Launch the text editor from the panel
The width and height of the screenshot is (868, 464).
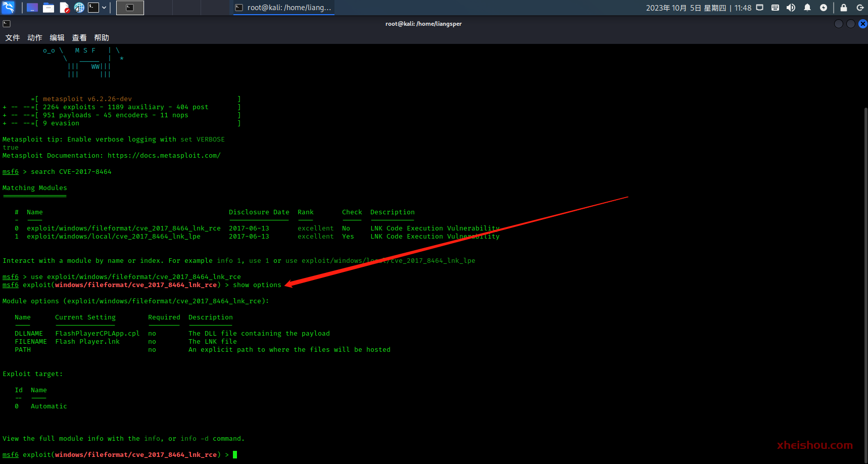pyautogui.click(x=64, y=8)
